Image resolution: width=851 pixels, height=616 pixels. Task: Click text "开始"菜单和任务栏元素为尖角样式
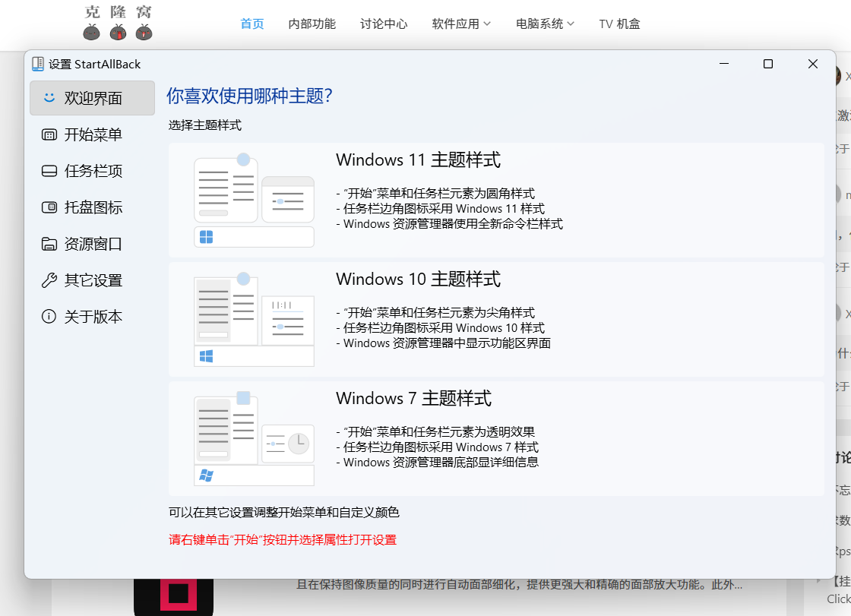click(439, 313)
